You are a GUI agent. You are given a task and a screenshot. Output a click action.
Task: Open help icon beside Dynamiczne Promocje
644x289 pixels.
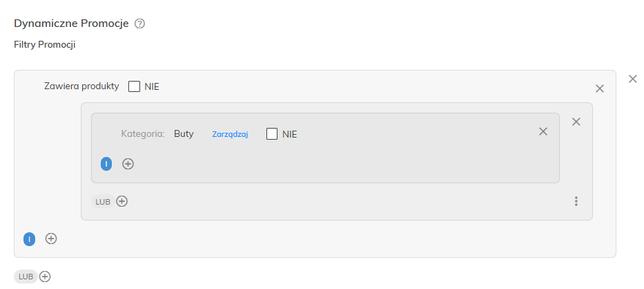[140, 24]
